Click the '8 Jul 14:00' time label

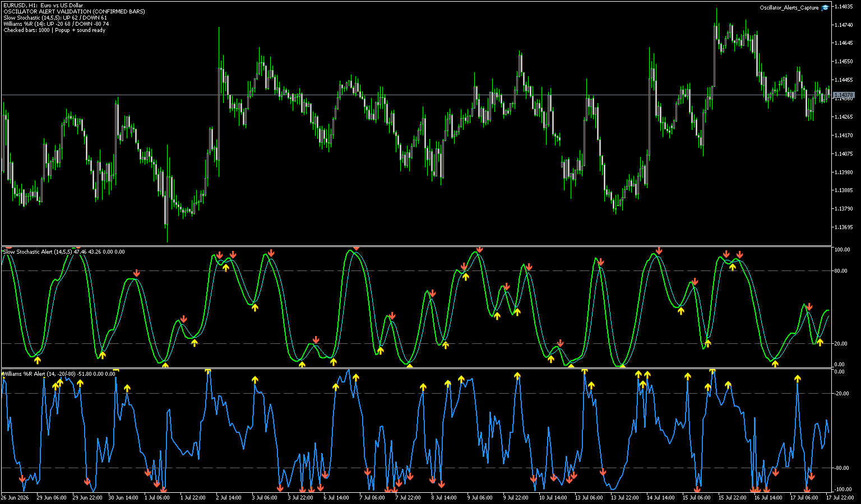pyautogui.click(x=444, y=497)
